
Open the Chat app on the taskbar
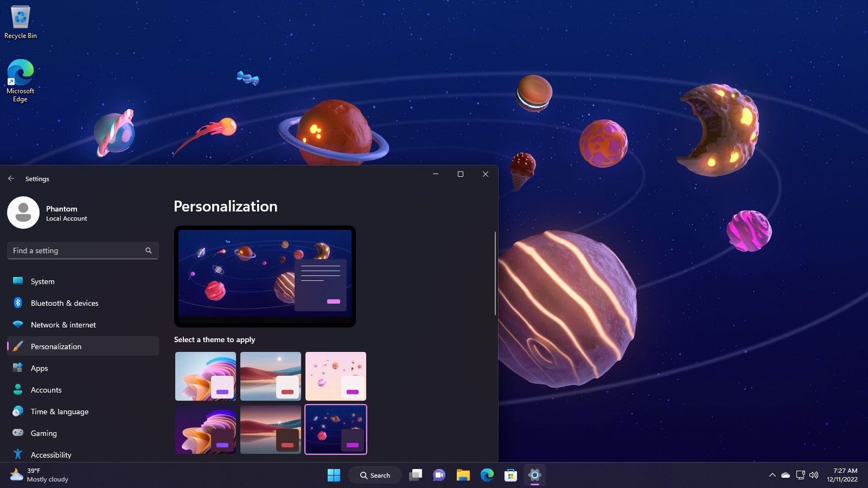[439, 476]
